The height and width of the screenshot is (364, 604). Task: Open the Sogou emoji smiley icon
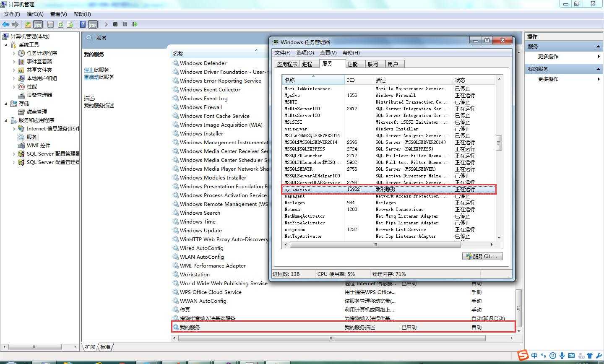553,356
